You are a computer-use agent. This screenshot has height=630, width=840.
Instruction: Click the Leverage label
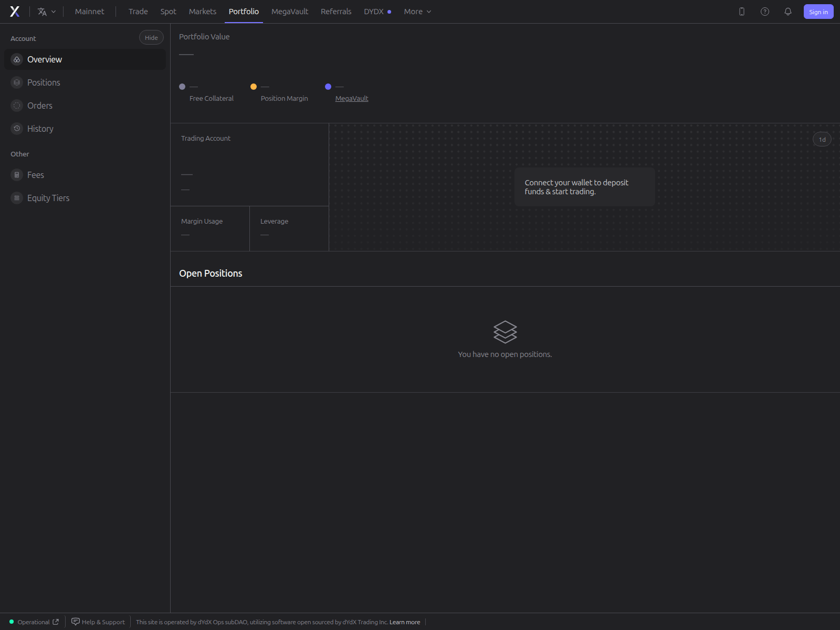point(274,221)
